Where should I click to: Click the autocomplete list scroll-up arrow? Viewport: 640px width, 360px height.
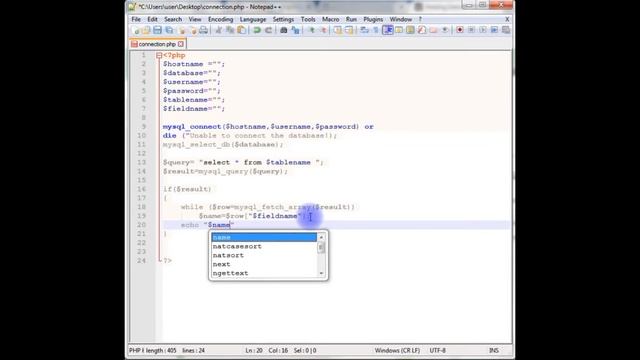(x=321, y=237)
